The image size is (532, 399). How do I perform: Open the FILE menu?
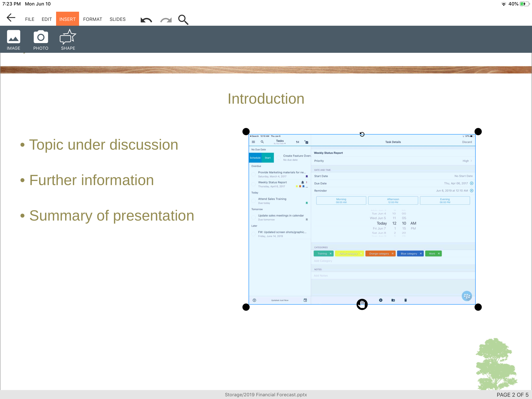pos(30,19)
